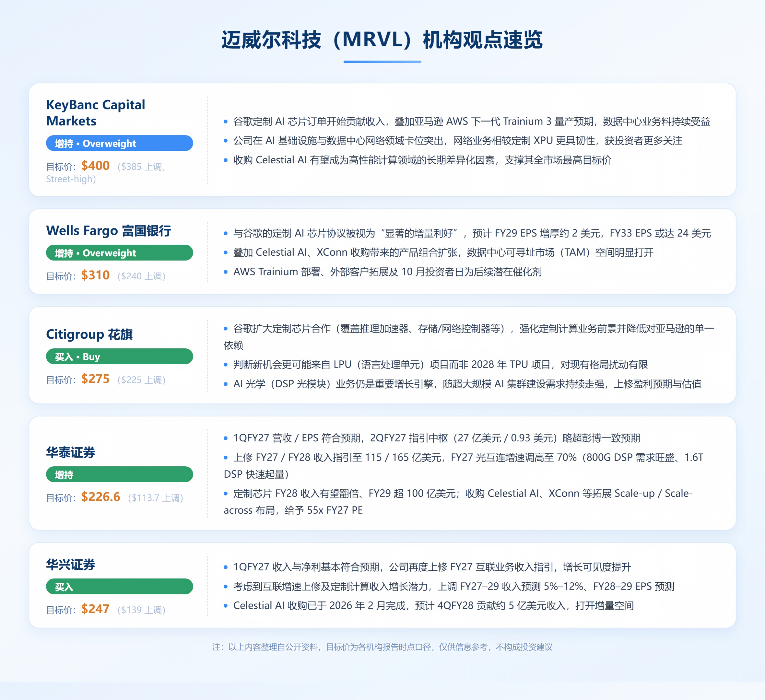The width and height of the screenshot is (765, 700).
Task: Click the AWS Trainium 部署 bullet line
Action: pos(383,272)
